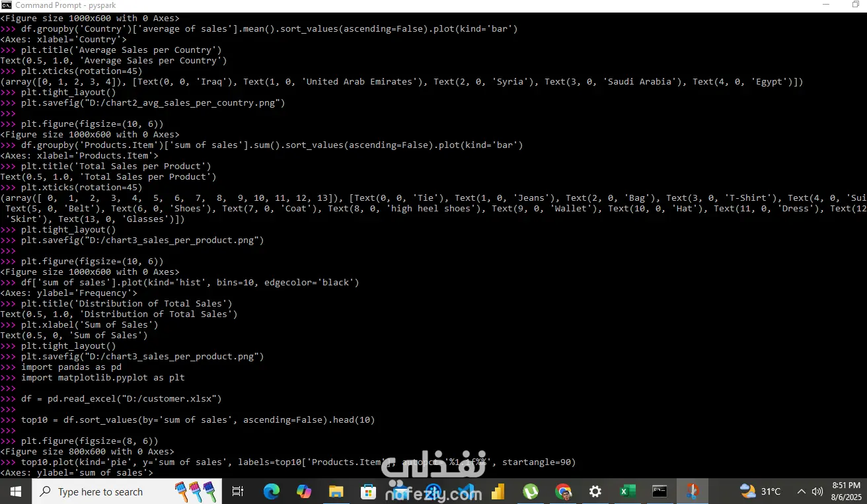The image size is (867, 504).
Task: Switch to Excel in the taskbar
Action: click(x=627, y=491)
